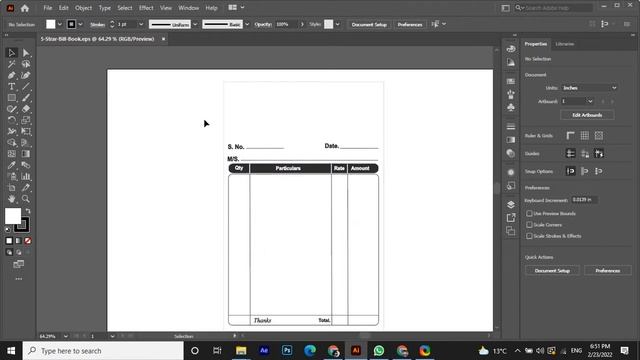The height and width of the screenshot is (360, 640).
Task: Open the stroke weight dropdown
Action: pyautogui.click(x=141, y=24)
